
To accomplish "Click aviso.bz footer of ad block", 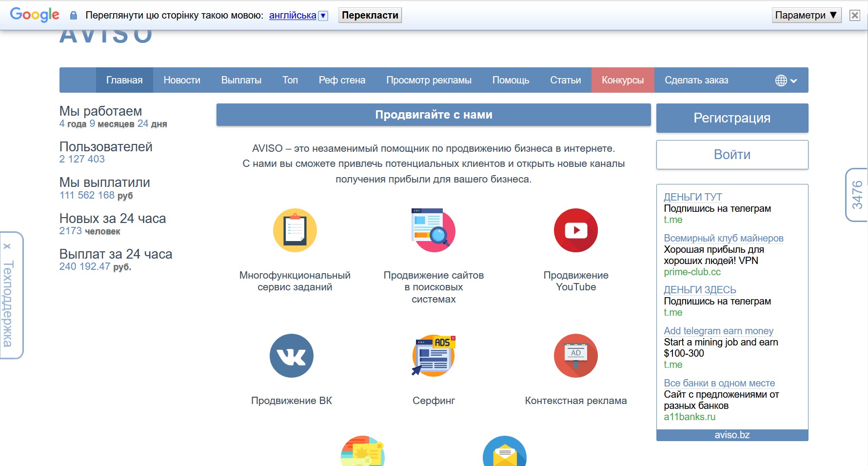I will [x=732, y=435].
